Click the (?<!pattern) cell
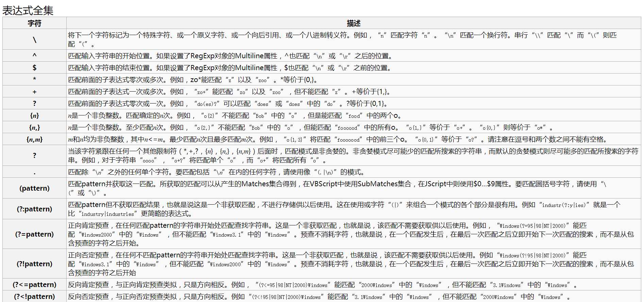Image resolution: width=644 pixels, height=302 pixels. click(x=34, y=297)
